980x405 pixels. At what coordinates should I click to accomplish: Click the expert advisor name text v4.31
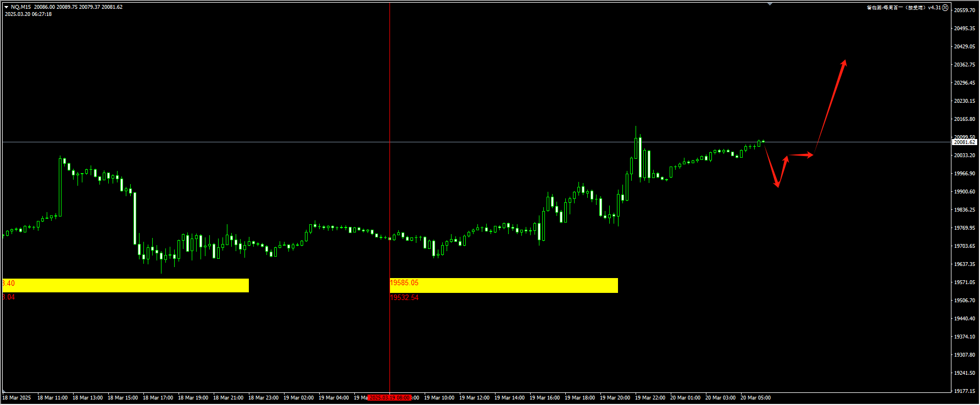(904, 8)
